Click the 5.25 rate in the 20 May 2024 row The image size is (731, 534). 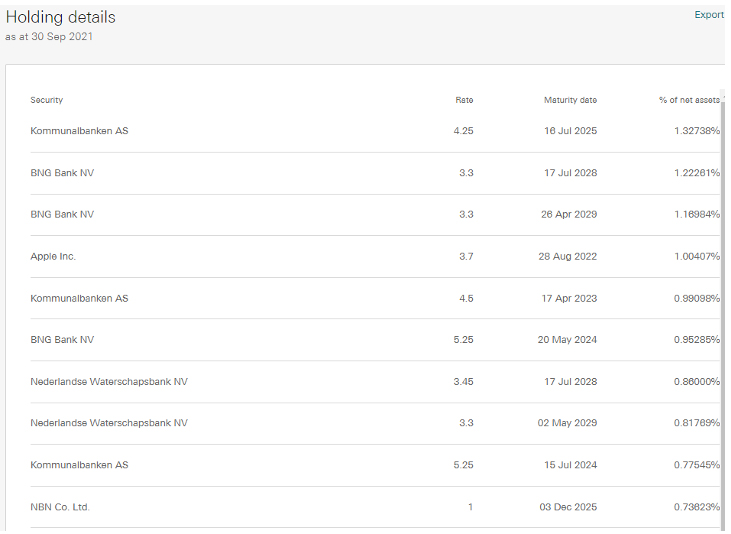[463, 340]
